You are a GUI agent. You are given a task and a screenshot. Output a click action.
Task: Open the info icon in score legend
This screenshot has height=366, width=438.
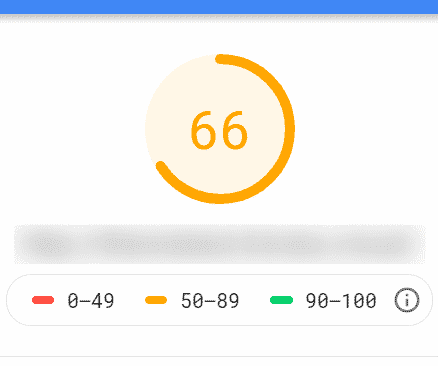(407, 300)
